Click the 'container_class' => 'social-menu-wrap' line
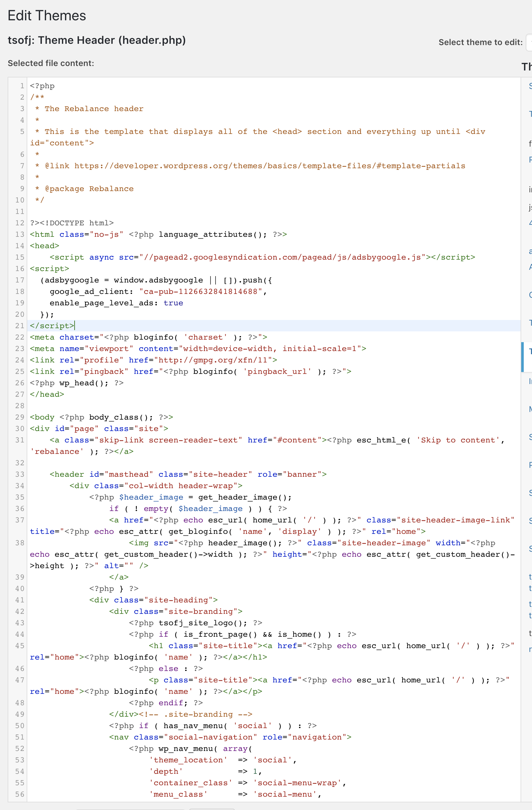Image resolution: width=532 pixels, height=810 pixels. coord(248,783)
